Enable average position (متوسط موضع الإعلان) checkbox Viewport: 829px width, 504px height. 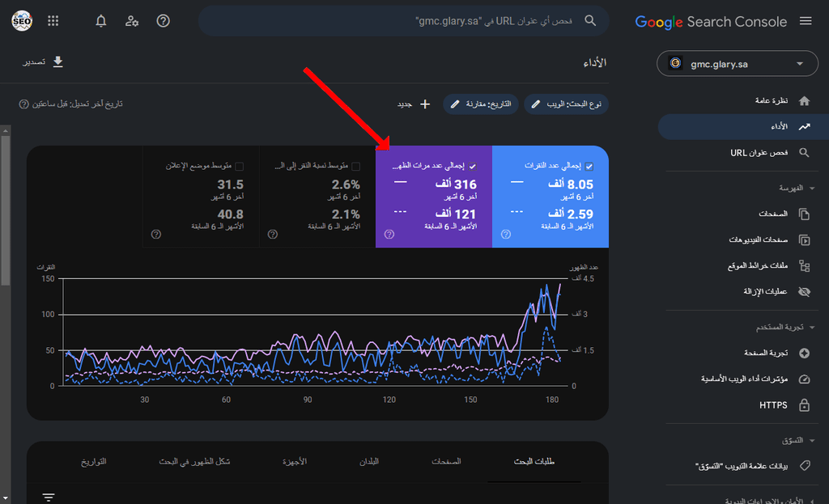pyautogui.click(x=239, y=167)
